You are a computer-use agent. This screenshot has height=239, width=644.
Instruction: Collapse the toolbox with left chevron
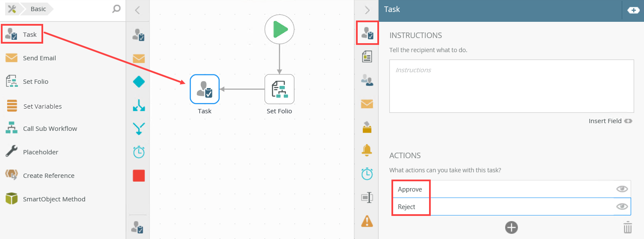[x=137, y=10]
